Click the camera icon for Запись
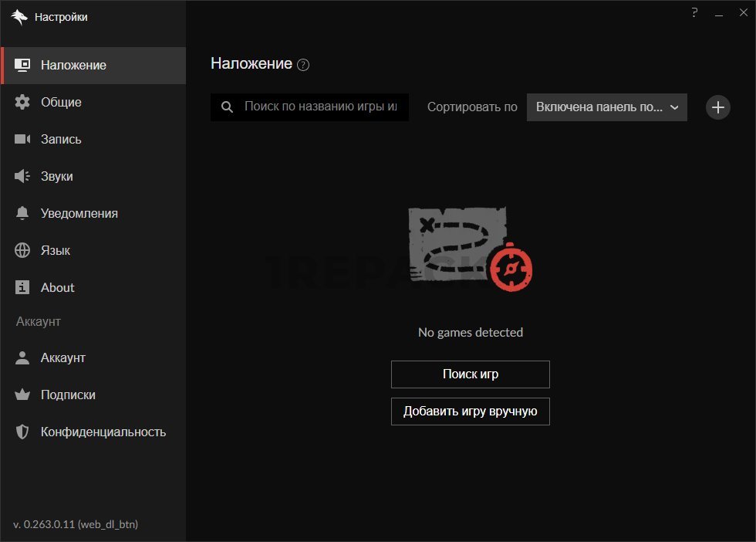The image size is (756, 542). [22, 140]
